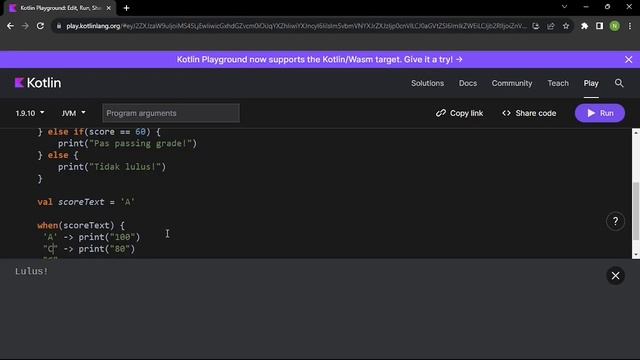The height and width of the screenshot is (360, 640).
Task: Click the share page icon in address bar
Action: point(551,26)
